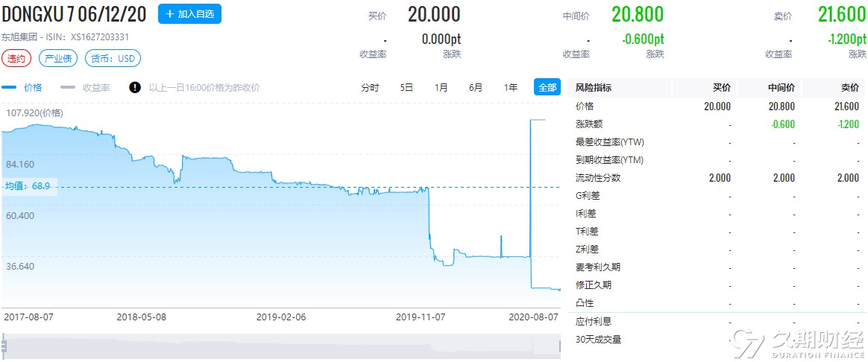Click the 价格 row label in risk table

pyautogui.click(x=585, y=106)
